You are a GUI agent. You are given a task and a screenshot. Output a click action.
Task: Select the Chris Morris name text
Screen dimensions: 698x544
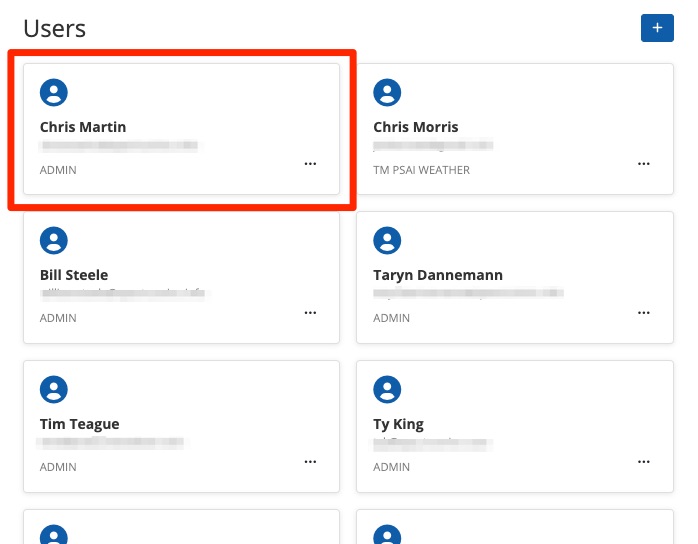(x=416, y=127)
